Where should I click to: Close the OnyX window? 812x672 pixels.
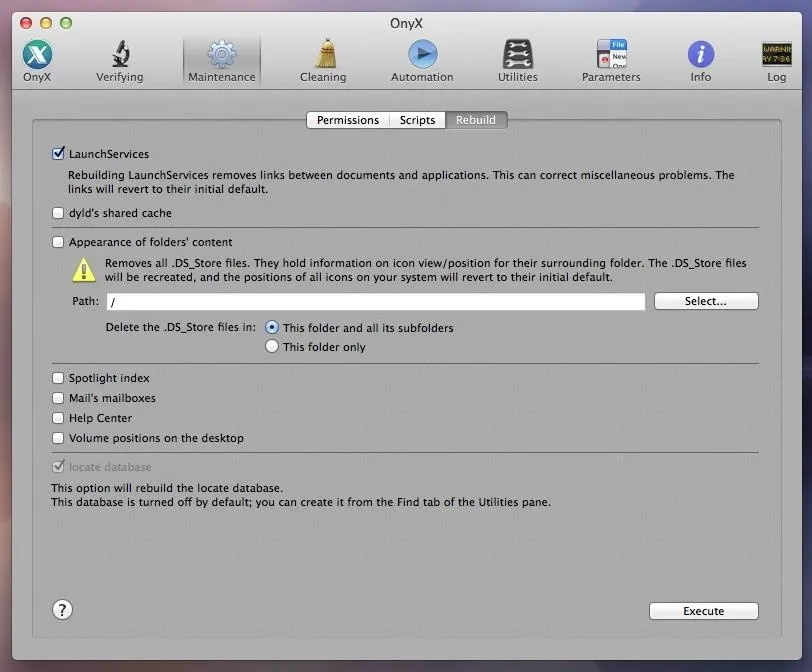pos(26,23)
